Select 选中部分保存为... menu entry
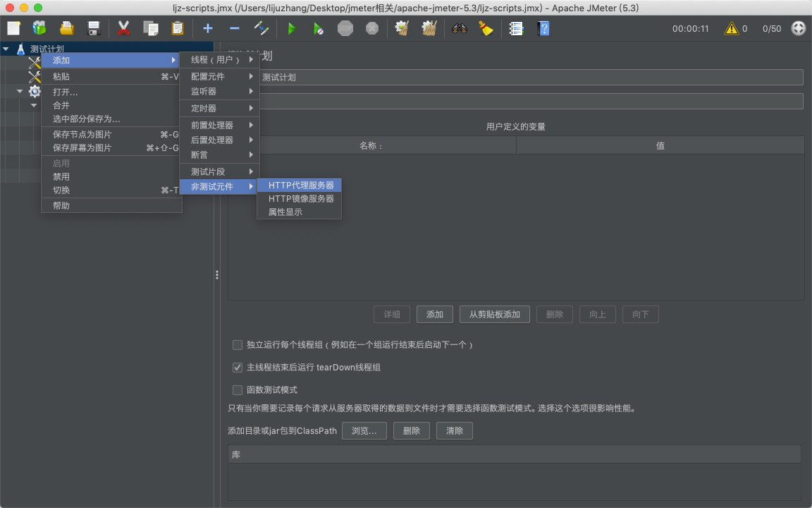The image size is (812, 508). coord(111,119)
